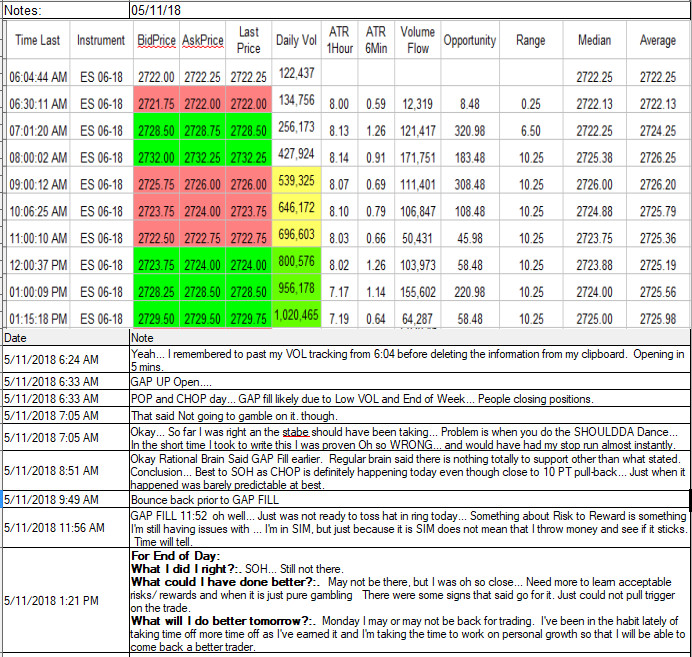
Task: Click daily volume value 122,437
Action: [296, 73]
